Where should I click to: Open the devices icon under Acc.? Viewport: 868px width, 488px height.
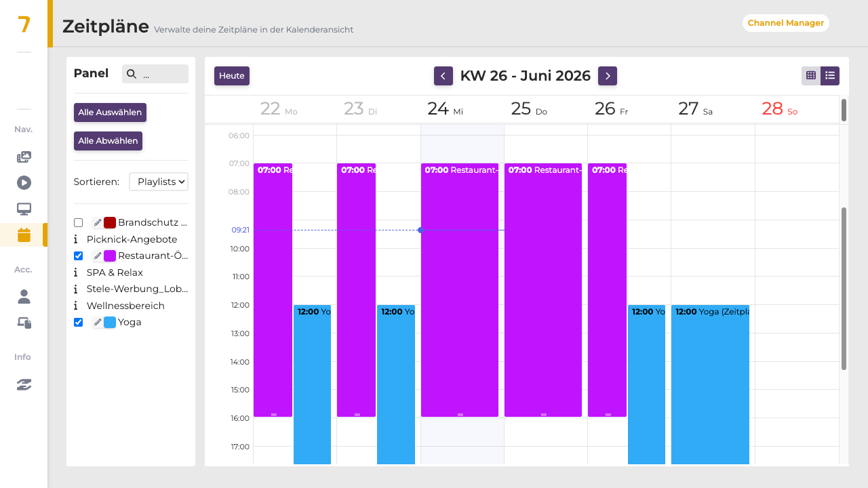pos(24,323)
